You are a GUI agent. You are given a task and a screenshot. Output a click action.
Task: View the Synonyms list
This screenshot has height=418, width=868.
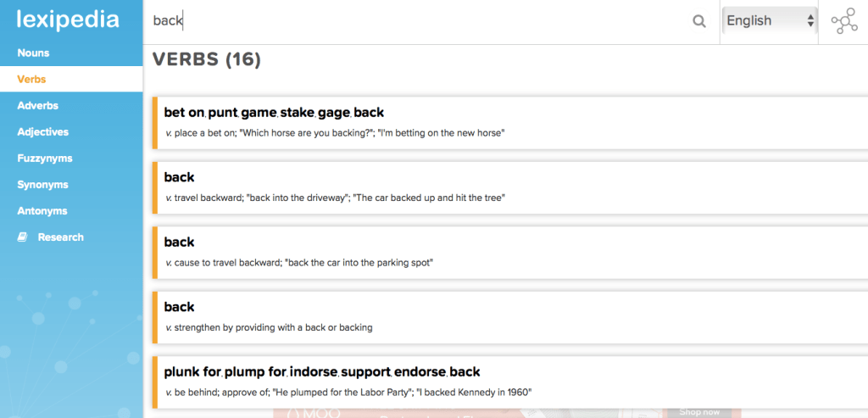pos(42,185)
